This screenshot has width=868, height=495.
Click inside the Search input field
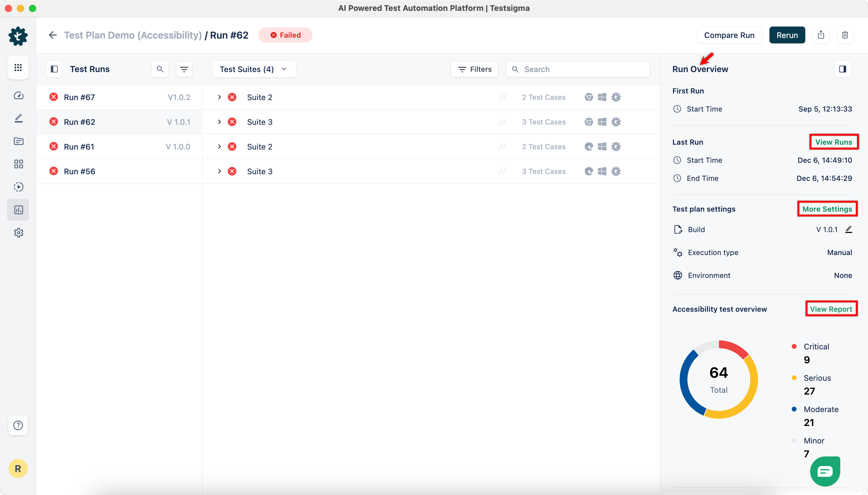578,69
